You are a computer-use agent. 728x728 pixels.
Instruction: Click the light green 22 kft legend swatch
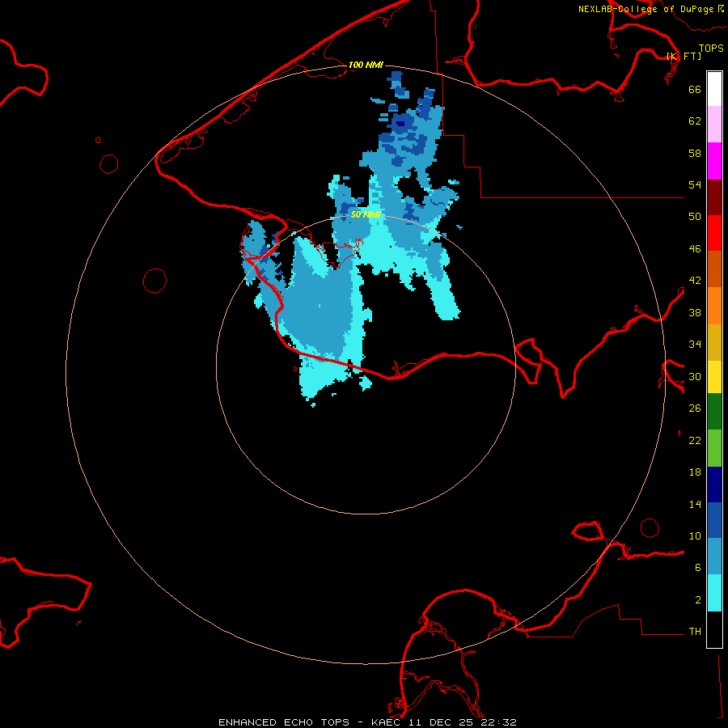[x=714, y=448]
